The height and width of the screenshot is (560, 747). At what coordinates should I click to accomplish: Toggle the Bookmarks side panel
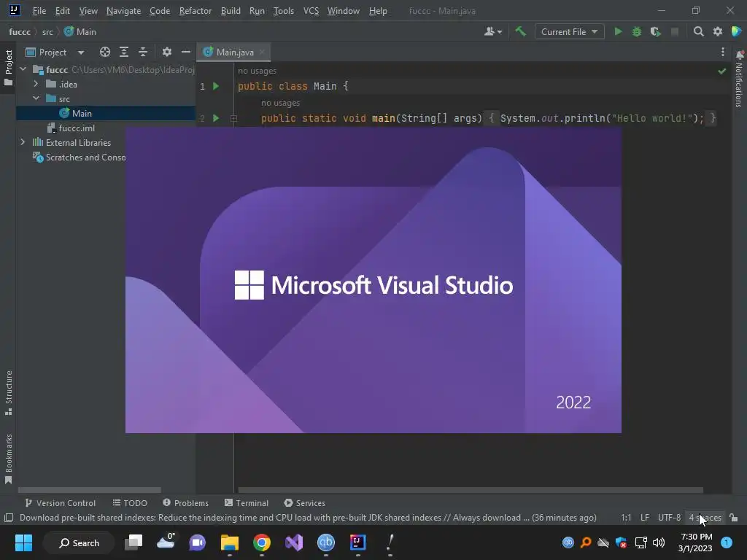click(x=9, y=459)
